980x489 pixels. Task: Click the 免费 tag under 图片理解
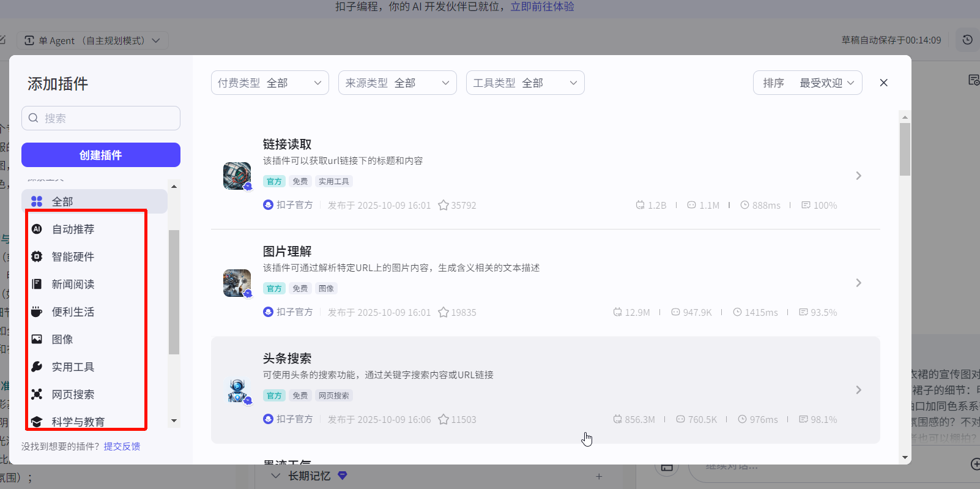pyautogui.click(x=300, y=288)
